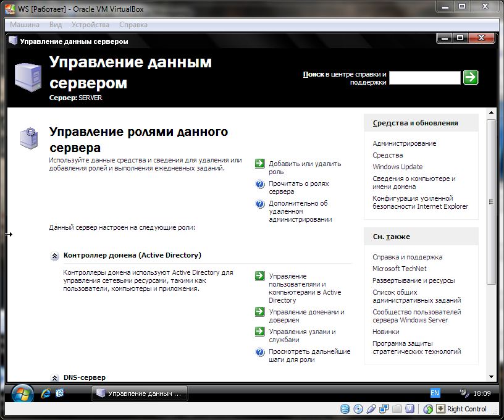
Task: Click the scrollbar up arrow
Action: click(491, 112)
